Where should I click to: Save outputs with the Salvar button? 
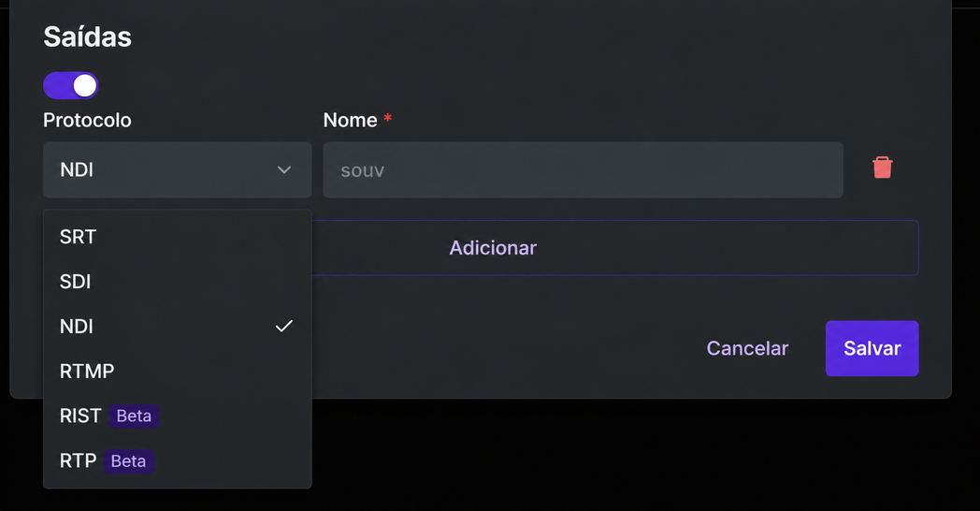[x=872, y=348]
